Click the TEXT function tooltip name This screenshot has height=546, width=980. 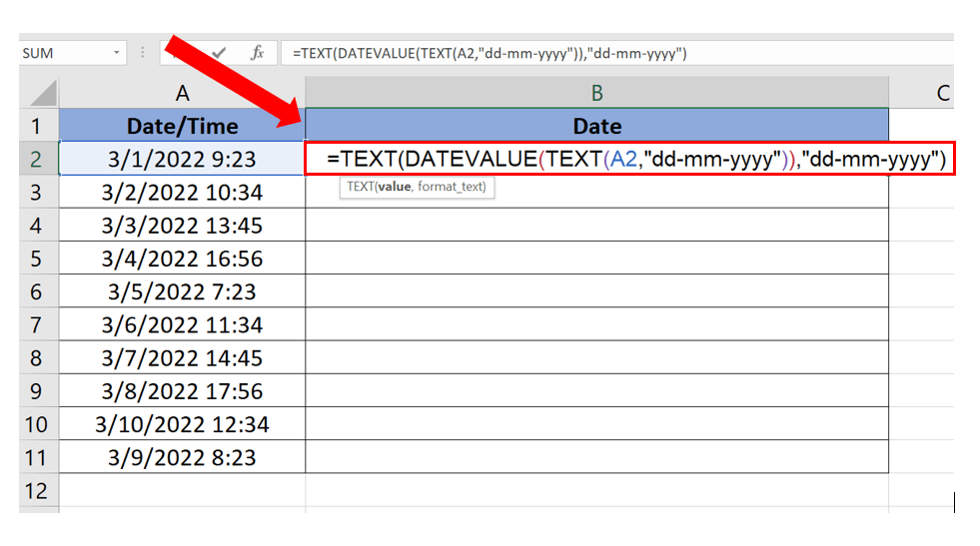point(360,187)
